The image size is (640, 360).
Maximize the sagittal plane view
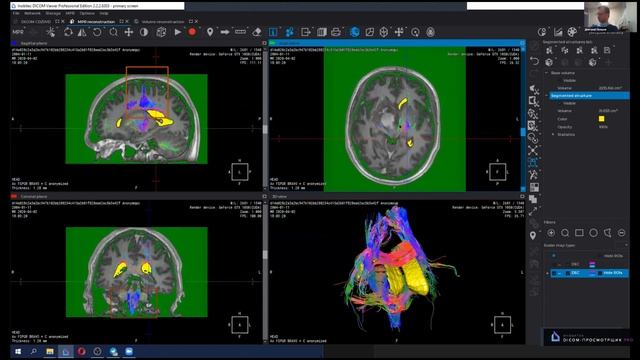pyautogui.click(x=264, y=43)
